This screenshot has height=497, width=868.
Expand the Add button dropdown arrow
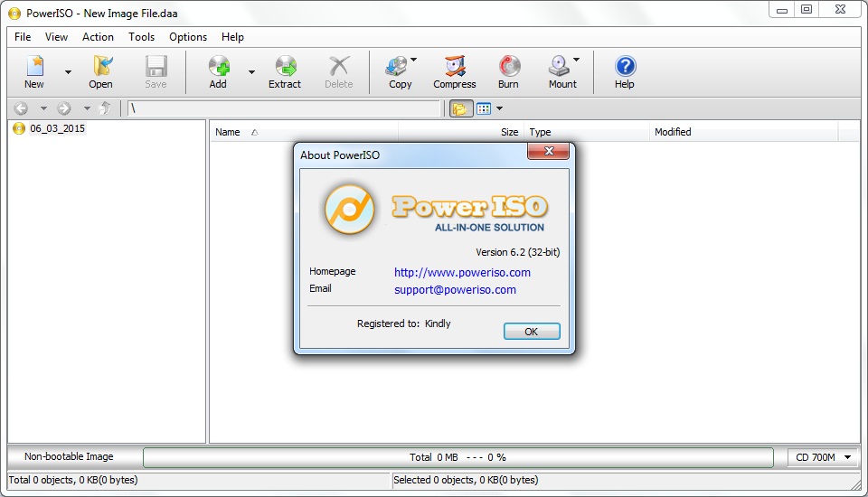251,72
